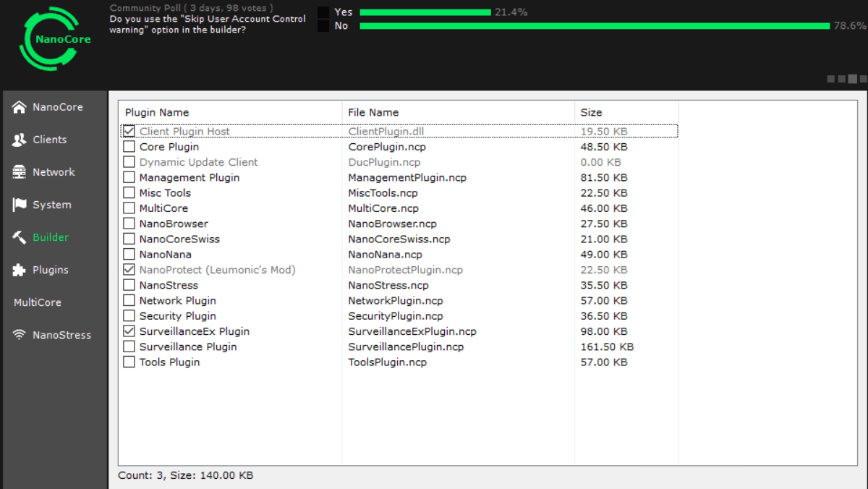
Task: Click the 161.50 KB size cell
Action: pos(607,346)
